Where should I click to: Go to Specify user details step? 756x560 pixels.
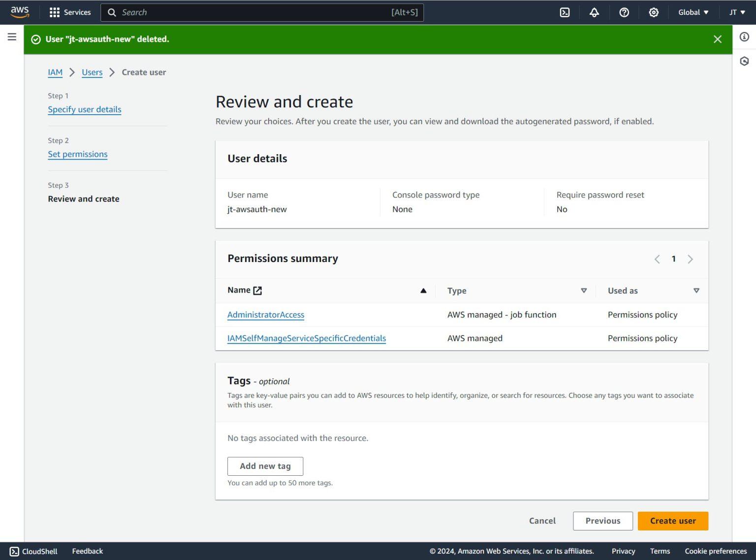coord(84,109)
